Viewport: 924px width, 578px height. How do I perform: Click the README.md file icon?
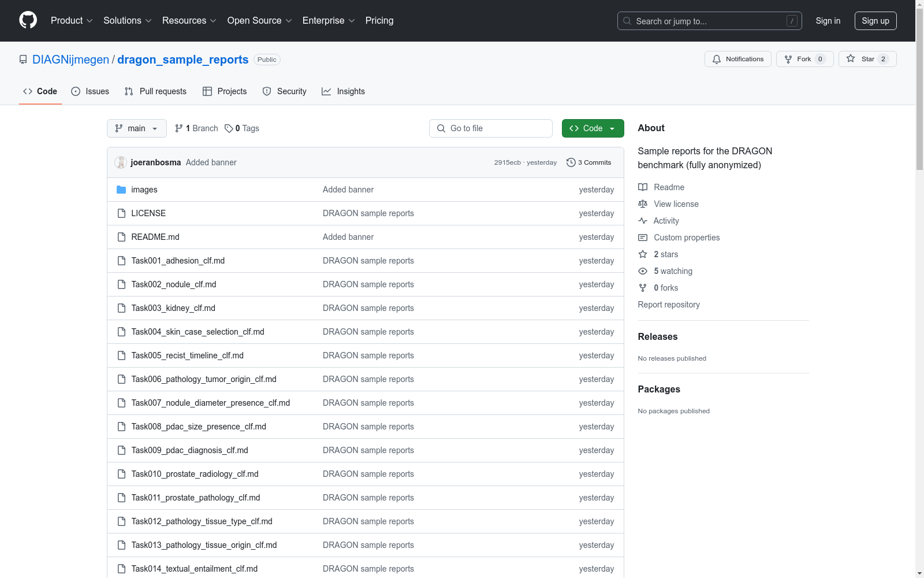pos(121,237)
